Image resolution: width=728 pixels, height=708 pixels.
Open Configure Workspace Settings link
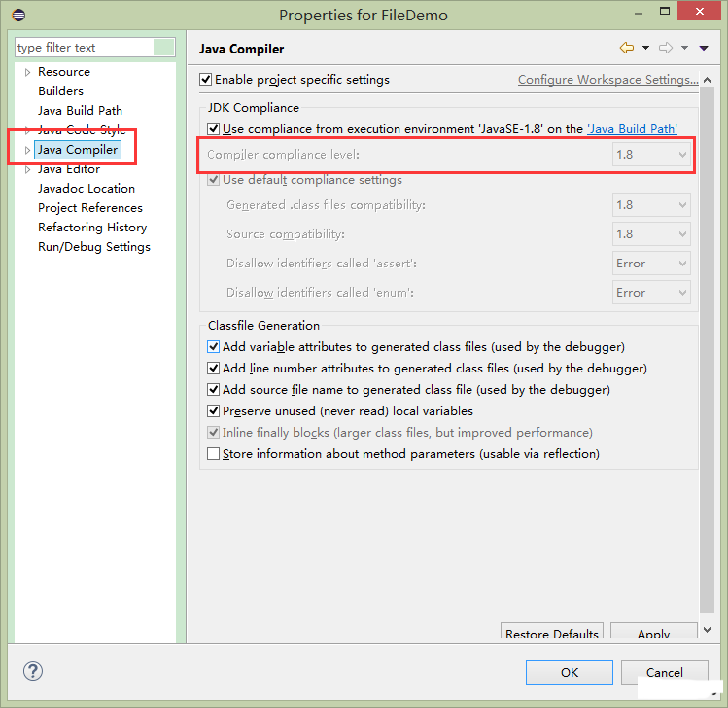(x=608, y=80)
